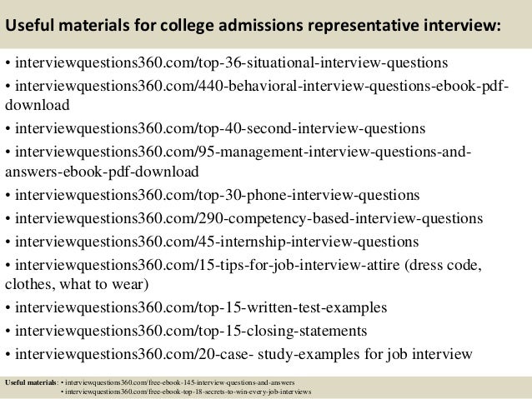532x399 pixels.
Task: Click 'answers-ebook-pdf-download' continuation text
Action: (x=102, y=172)
